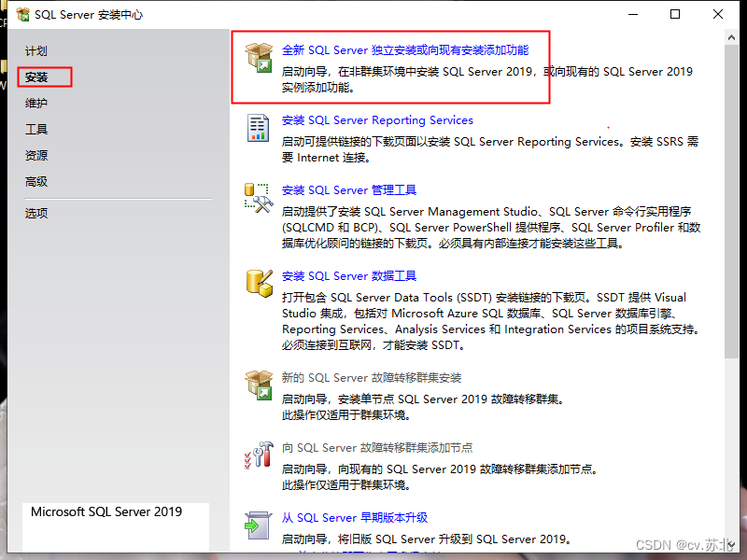The height and width of the screenshot is (560, 747).
Task: Click the Microsoft SQL Server 2019 label
Action: (x=106, y=511)
